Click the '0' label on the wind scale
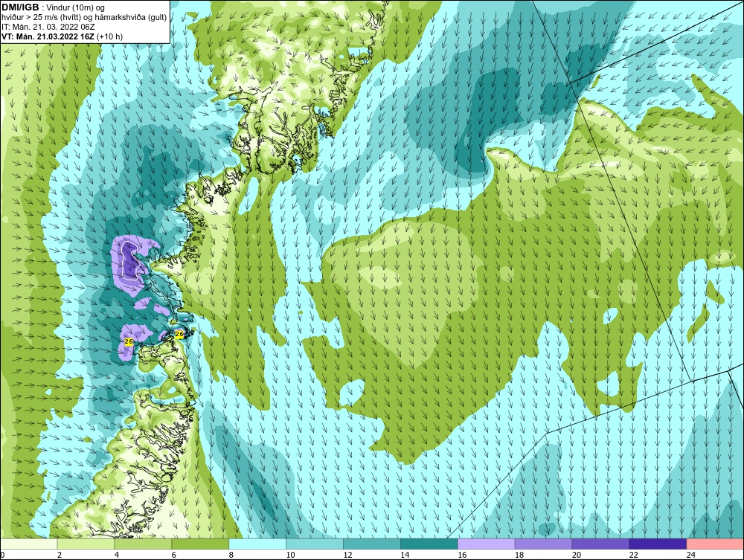Screen dimensions: 744x560 pyautogui.click(x=2, y=555)
